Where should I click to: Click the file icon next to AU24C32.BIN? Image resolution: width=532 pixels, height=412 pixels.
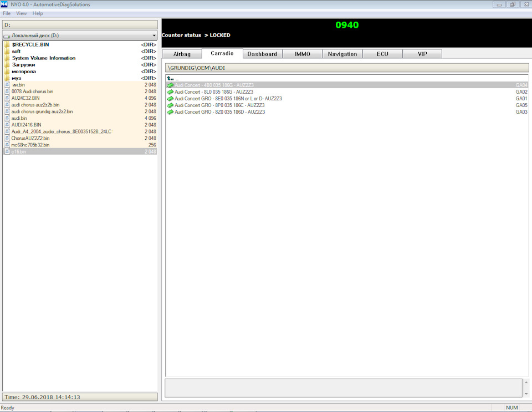click(x=7, y=98)
